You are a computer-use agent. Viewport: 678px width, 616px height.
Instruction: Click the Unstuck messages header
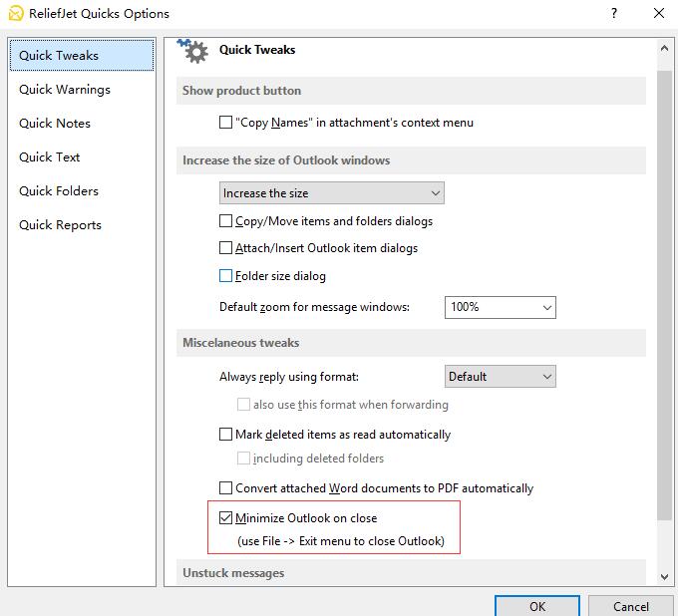tap(411, 573)
